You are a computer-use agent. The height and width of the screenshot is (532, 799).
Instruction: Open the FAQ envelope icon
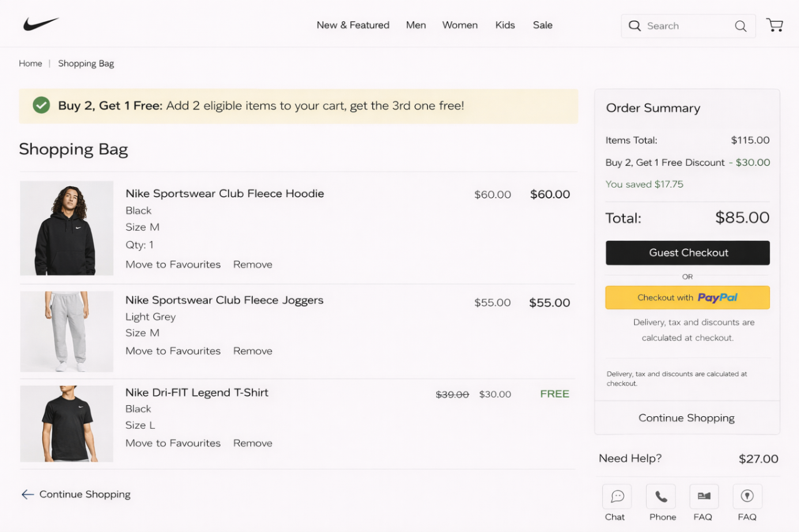(703, 496)
